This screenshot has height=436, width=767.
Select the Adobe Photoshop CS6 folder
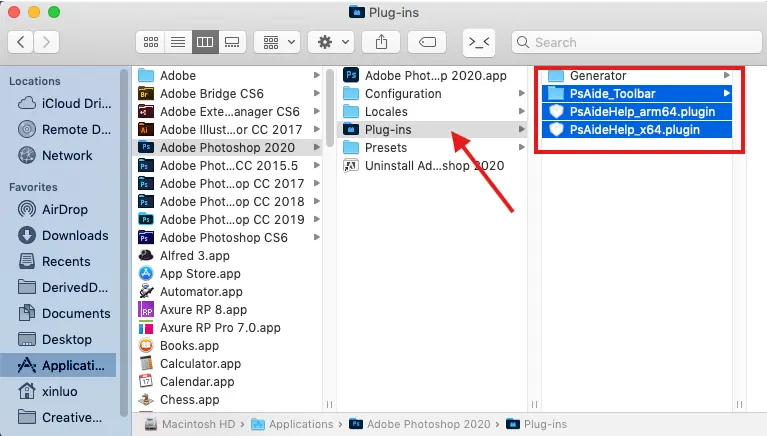223,237
